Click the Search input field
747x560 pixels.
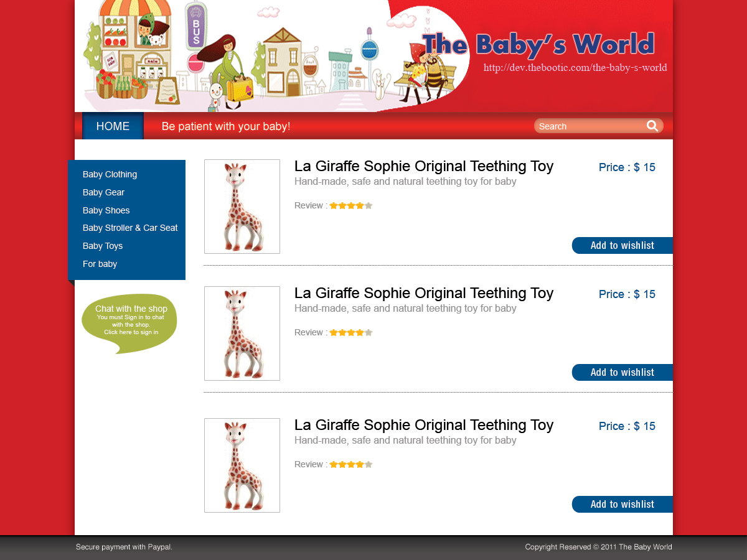[x=590, y=126]
